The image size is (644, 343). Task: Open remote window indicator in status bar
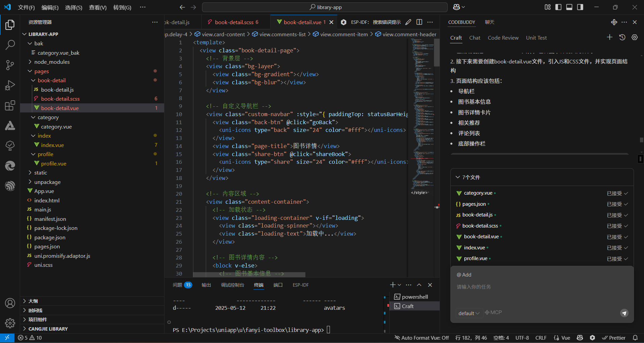point(7,338)
